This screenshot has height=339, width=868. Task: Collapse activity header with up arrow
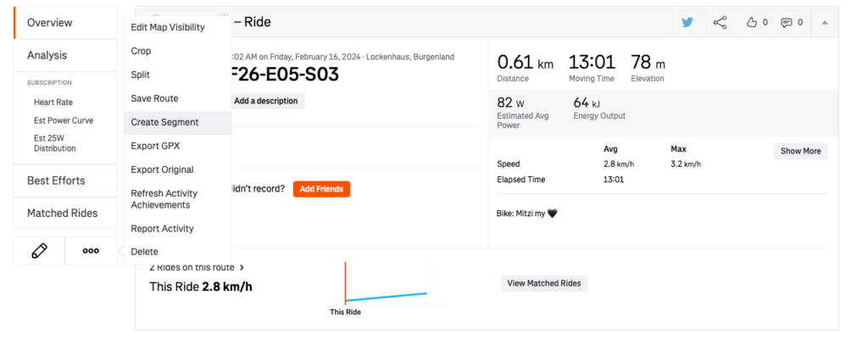click(x=826, y=23)
